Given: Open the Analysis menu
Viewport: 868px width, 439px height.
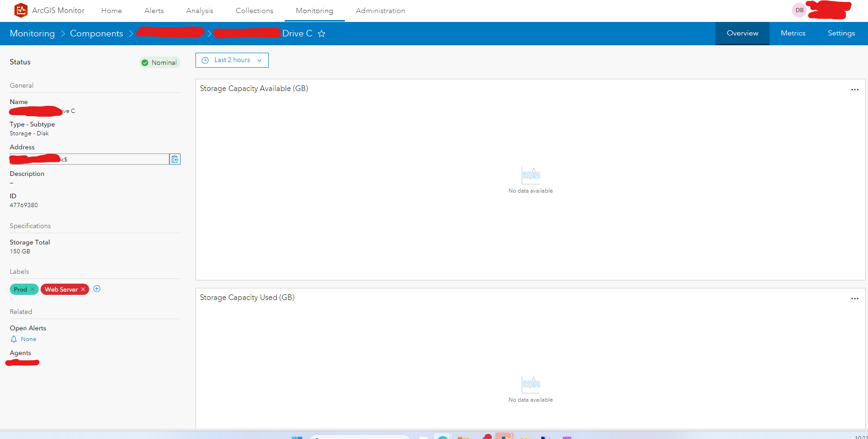Looking at the screenshot, I should click(200, 11).
